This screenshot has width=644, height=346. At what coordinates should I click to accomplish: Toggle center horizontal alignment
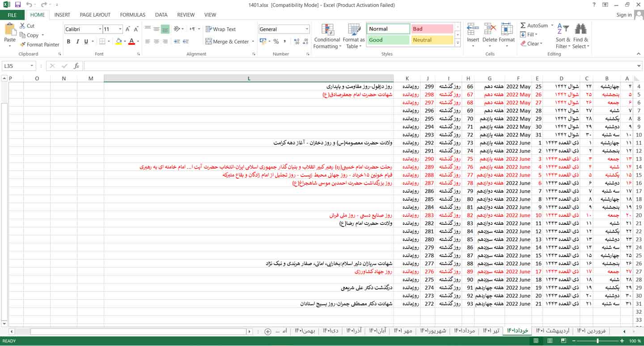(x=156, y=42)
